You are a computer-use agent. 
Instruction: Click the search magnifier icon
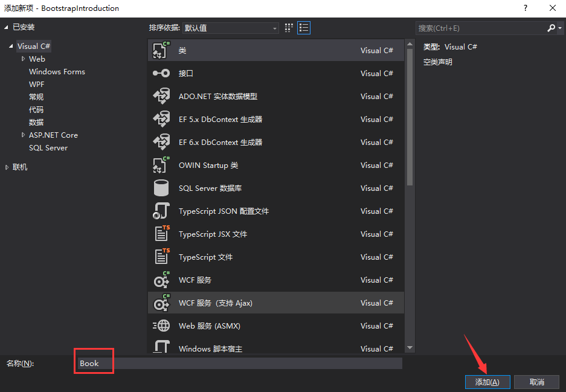coord(551,28)
